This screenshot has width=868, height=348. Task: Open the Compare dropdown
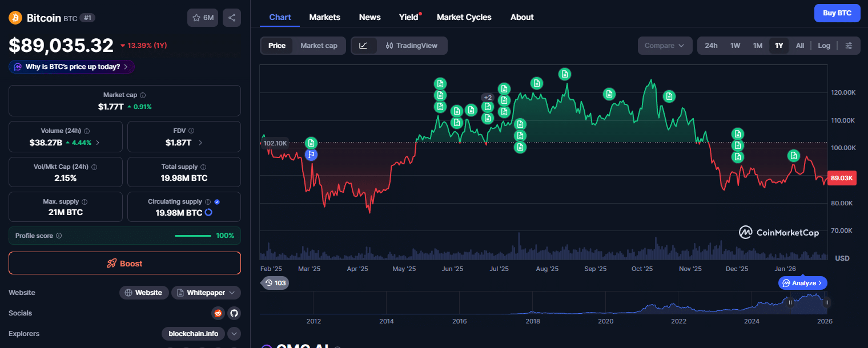[665, 46]
